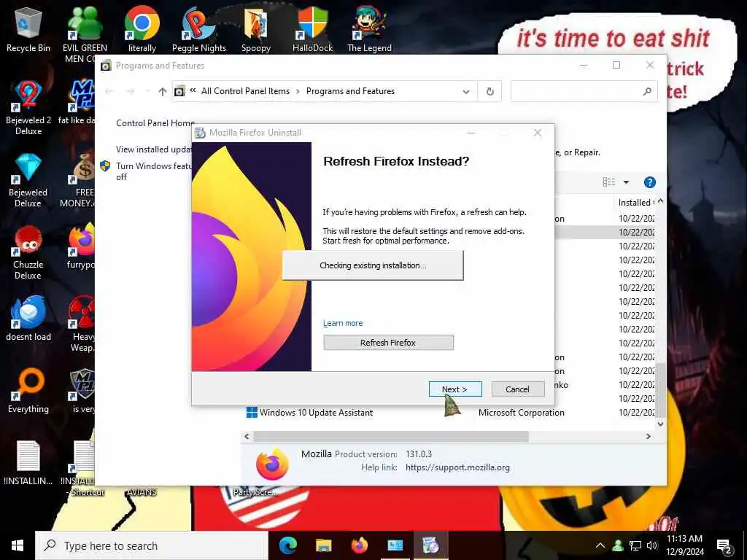Sort by the Installed On column header
The height and width of the screenshot is (560, 747).
[635, 203]
